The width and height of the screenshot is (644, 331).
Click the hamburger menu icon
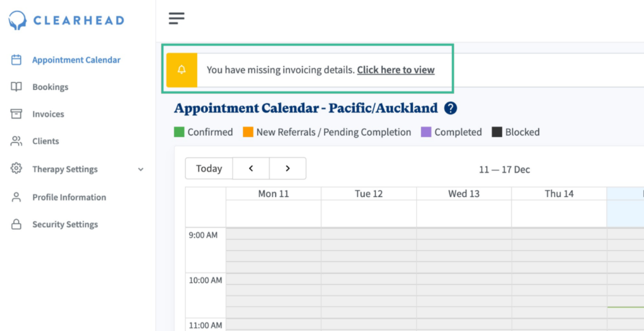click(x=177, y=19)
